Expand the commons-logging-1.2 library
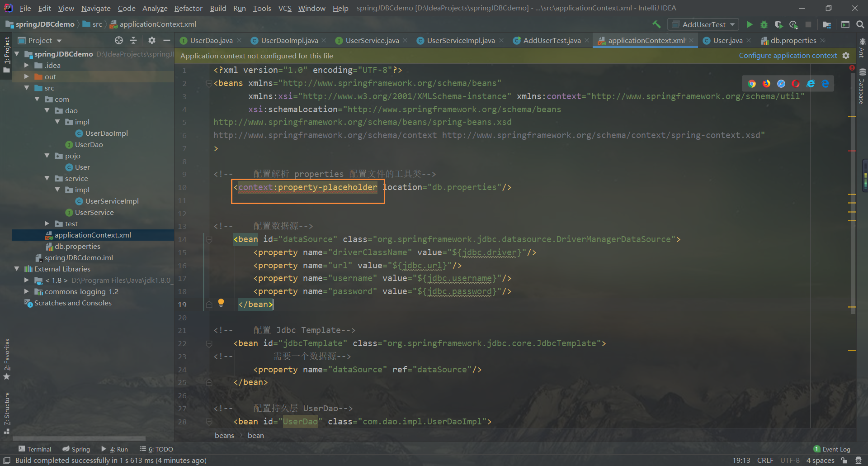The width and height of the screenshot is (868, 466). pos(27,291)
